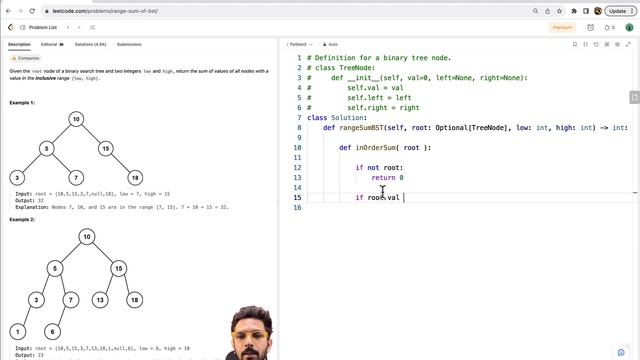This screenshot has width=640, height=360.
Task: Click node 13 in Example 2 tree
Action: tap(100, 300)
